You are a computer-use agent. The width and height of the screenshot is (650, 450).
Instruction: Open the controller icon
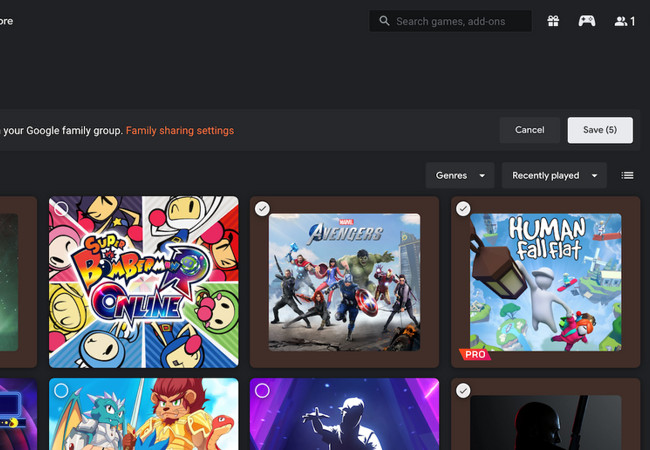point(587,21)
